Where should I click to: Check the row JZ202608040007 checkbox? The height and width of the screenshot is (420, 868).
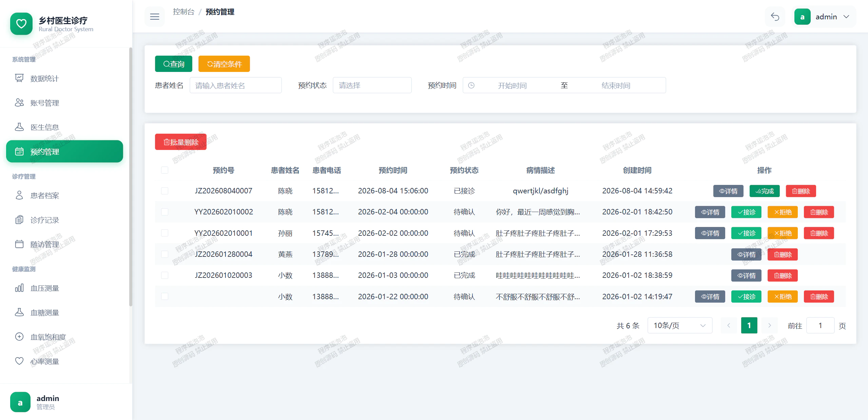pyautogui.click(x=165, y=191)
